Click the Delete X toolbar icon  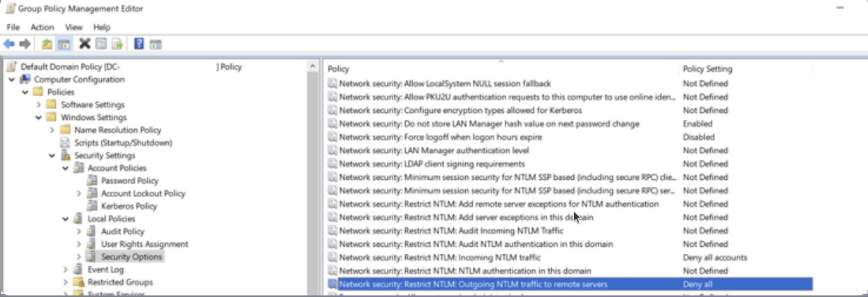(84, 45)
